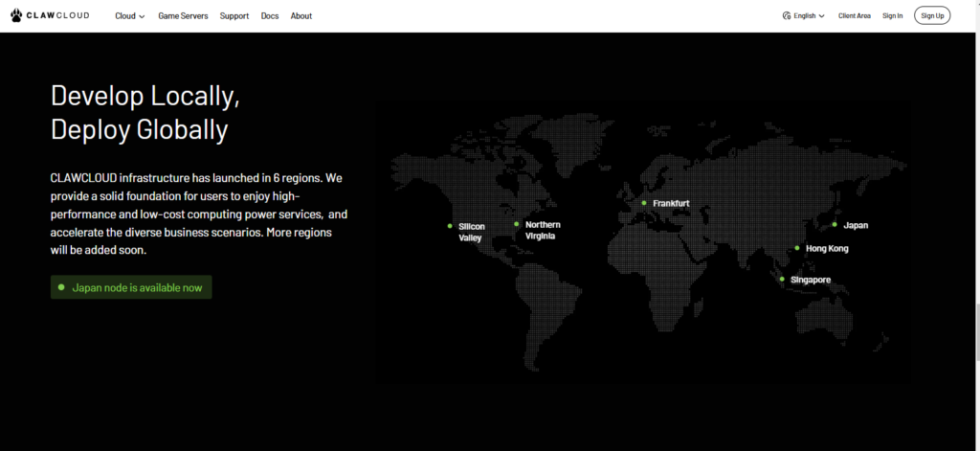This screenshot has height=451, width=980.
Task: Select the Silicon Valley map marker
Action: (x=450, y=226)
